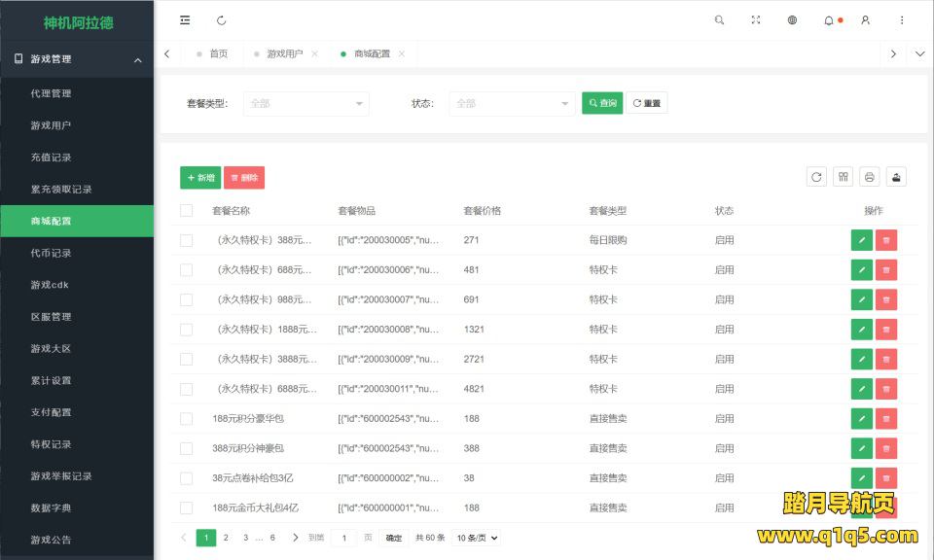Toggle the select-all checkbox in the table header
This screenshot has height=560, width=934.
pos(187,211)
